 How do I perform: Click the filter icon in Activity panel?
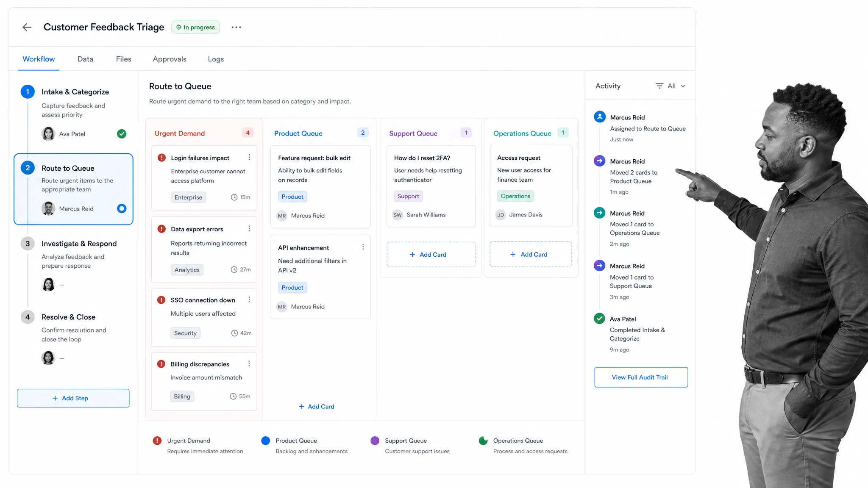click(x=659, y=86)
